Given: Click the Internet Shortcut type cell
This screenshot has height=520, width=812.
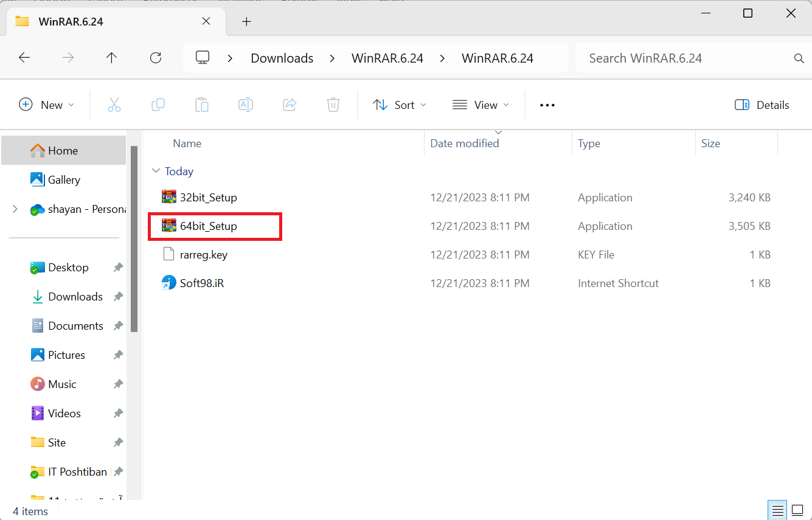Looking at the screenshot, I should [x=618, y=283].
